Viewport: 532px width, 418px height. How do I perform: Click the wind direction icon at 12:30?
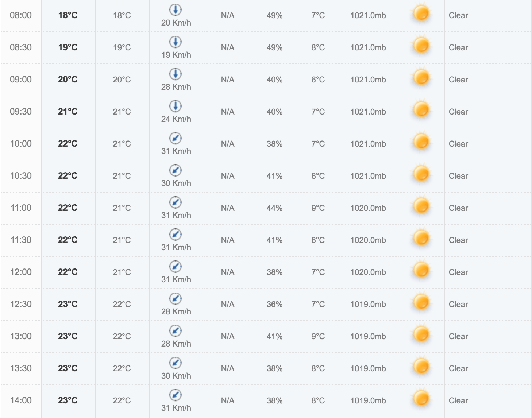(176, 299)
